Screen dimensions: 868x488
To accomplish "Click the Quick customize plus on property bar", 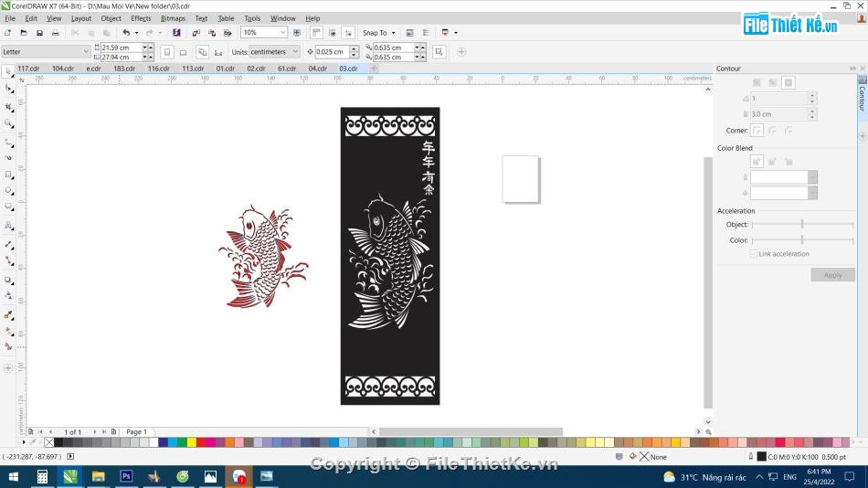I will [461, 52].
